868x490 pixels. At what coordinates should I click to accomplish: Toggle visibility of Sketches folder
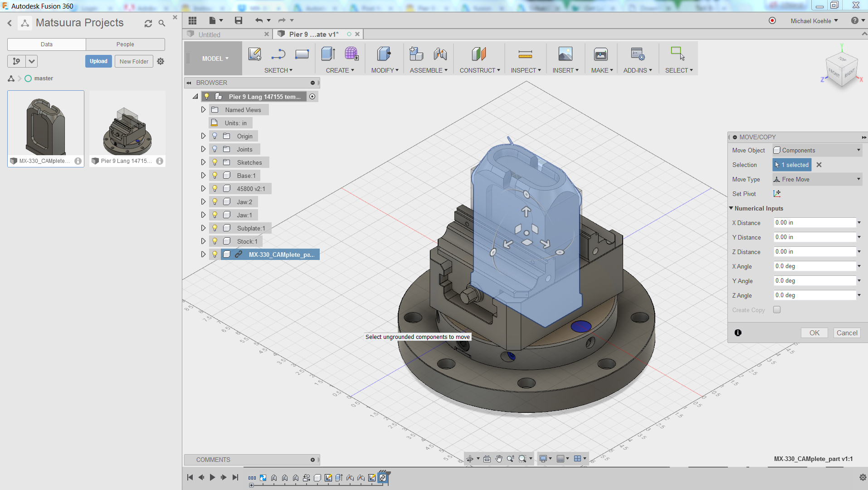(x=215, y=162)
